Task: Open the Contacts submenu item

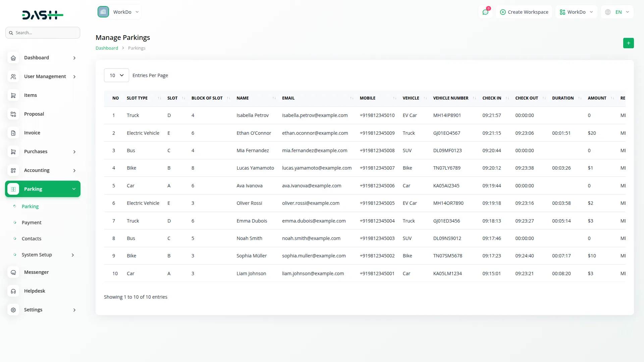Action: (32, 239)
